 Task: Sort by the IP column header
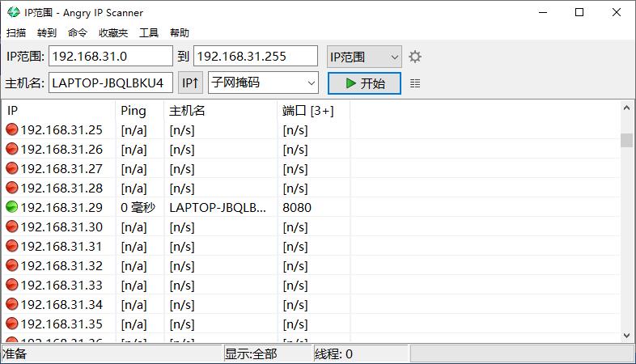coord(58,110)
